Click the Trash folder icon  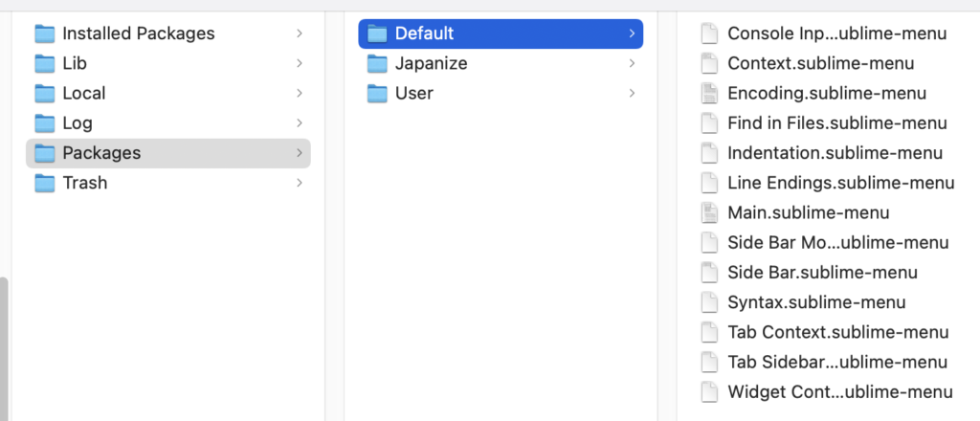tap(45, 183)
